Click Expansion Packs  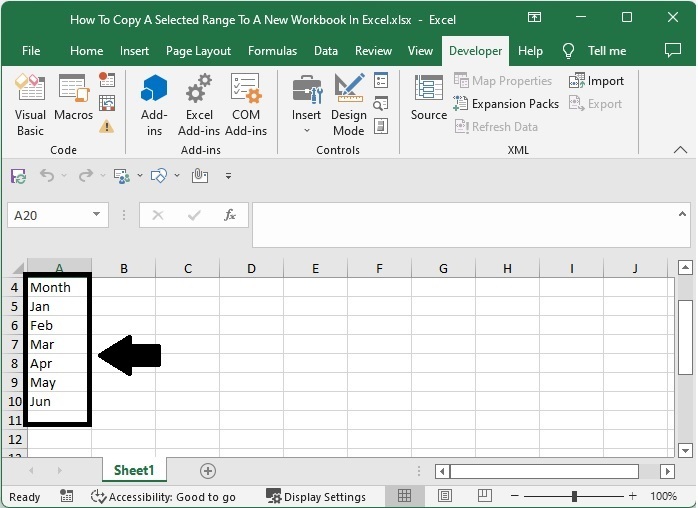pos(506,104)
